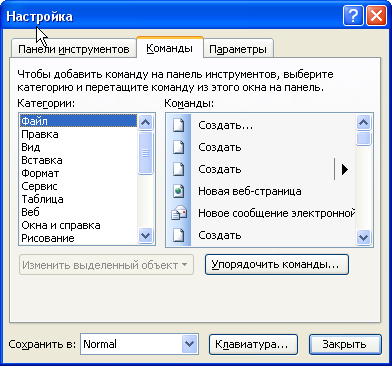Select the "Правка" category

tap(78, 134)
